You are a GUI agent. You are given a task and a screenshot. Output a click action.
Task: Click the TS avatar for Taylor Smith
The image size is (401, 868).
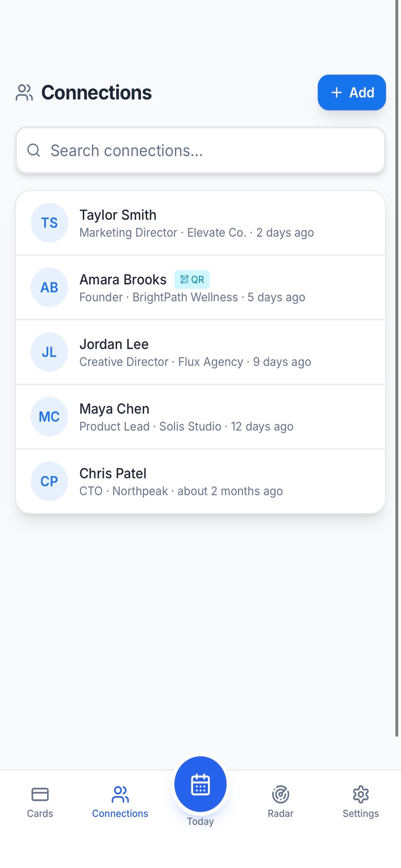coord(49,223)
